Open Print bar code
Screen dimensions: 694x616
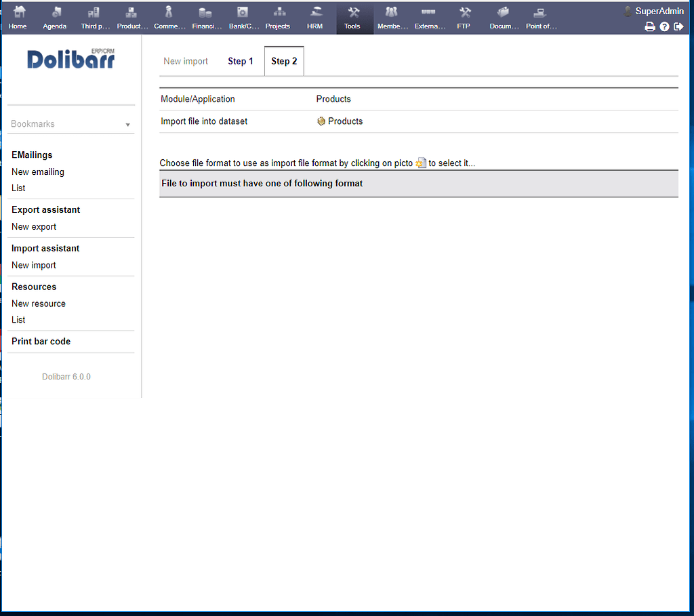41,342
